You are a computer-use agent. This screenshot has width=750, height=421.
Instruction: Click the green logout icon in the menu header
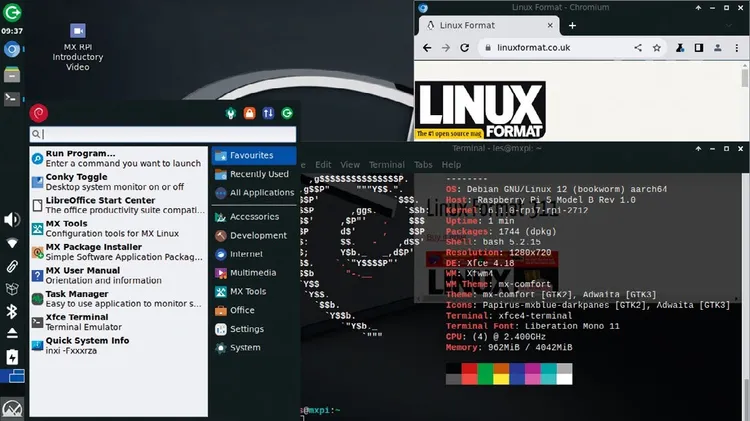(x=287, y=113)
